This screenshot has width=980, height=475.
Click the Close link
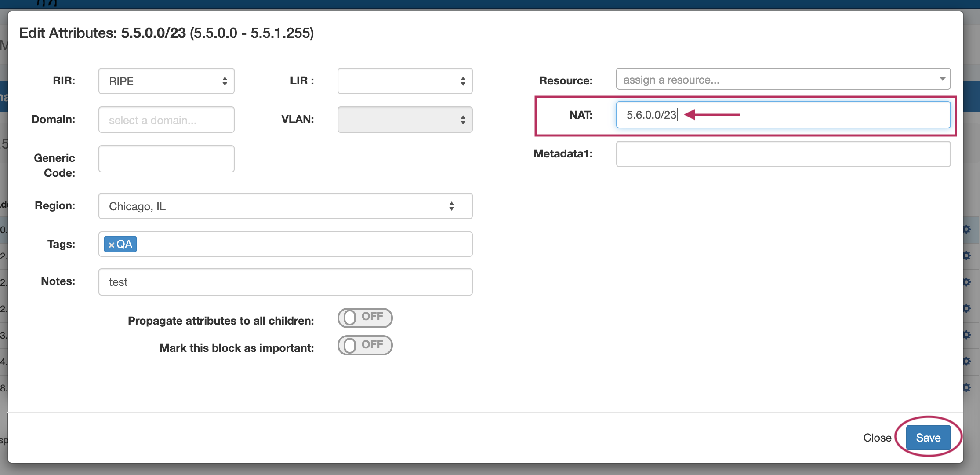click(x=877, y=438)
